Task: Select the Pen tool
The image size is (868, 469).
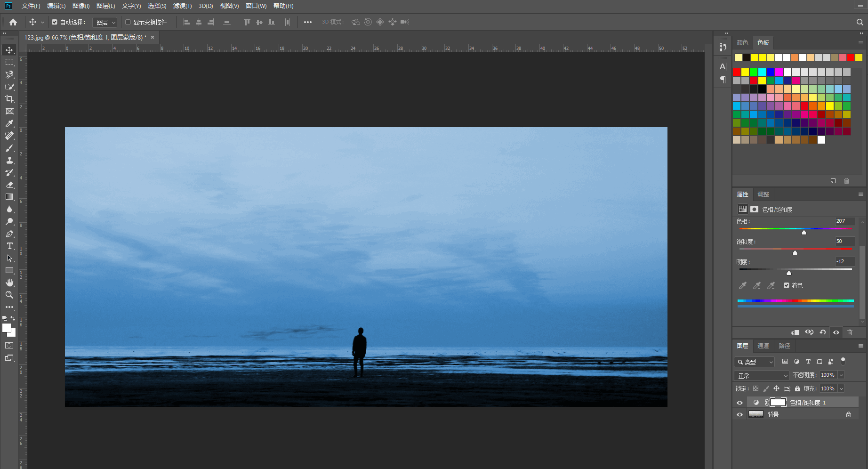Action: (x=9, y=234)
